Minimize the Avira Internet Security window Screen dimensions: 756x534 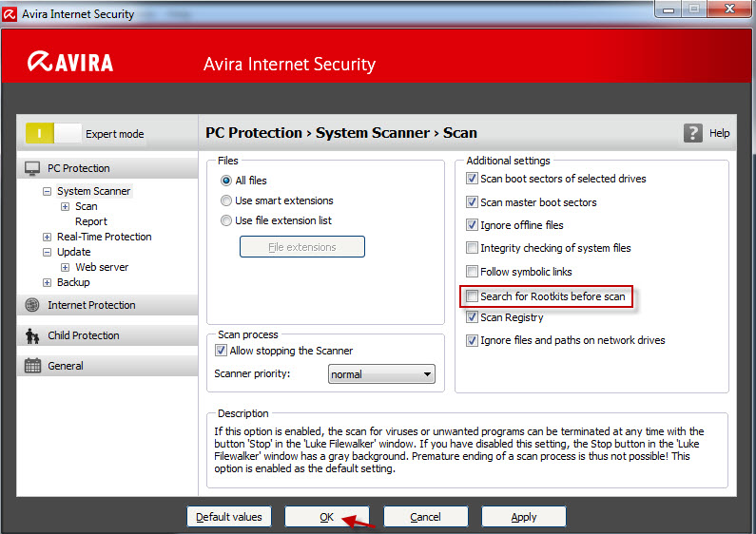tap(668, 10)
